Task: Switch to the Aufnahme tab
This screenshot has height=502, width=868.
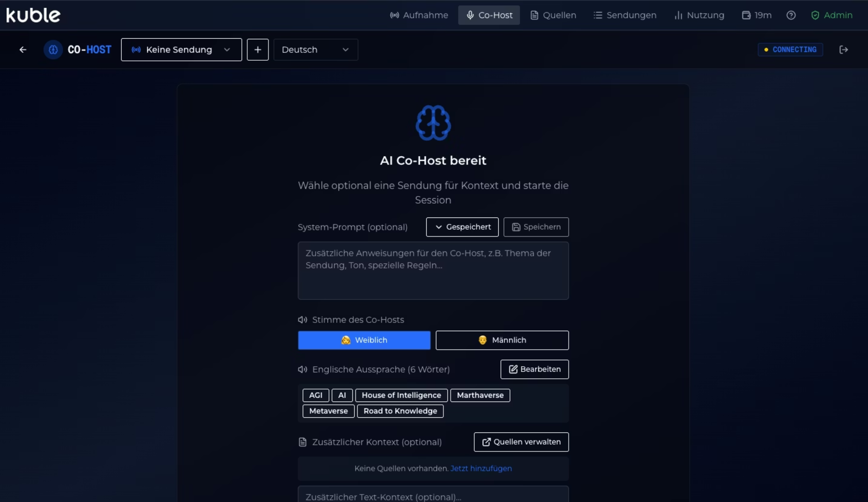Action: click(x=419, y=15)
